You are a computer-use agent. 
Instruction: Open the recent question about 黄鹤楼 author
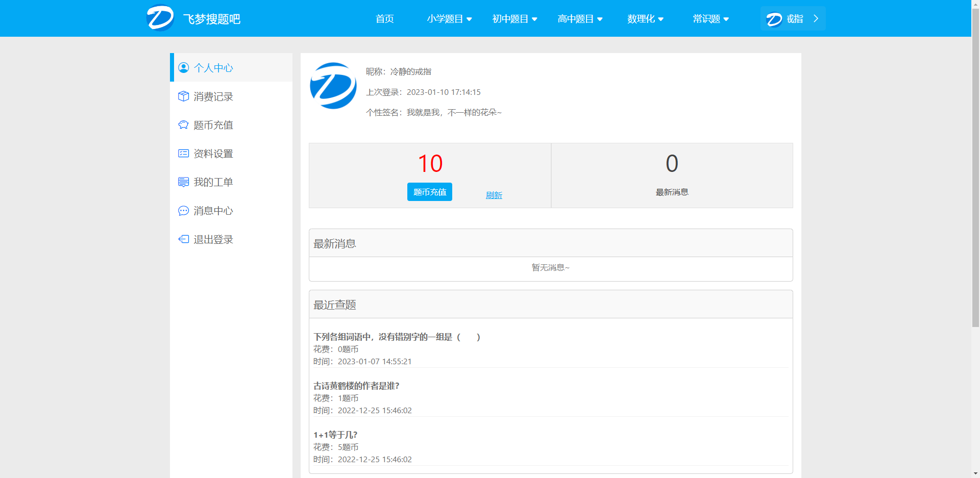356,386
